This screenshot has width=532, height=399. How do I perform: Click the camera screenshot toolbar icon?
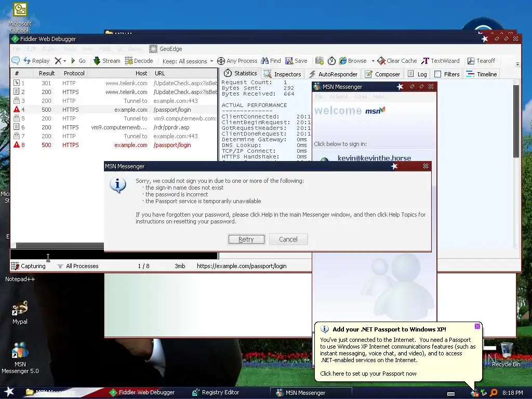pyautogui.click(x=320, y=61)
